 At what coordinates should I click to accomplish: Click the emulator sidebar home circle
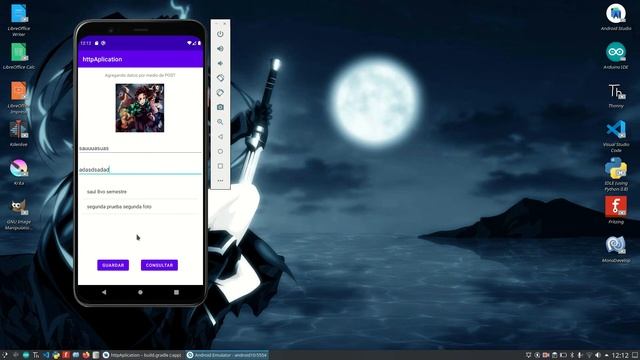pos(220,151)
